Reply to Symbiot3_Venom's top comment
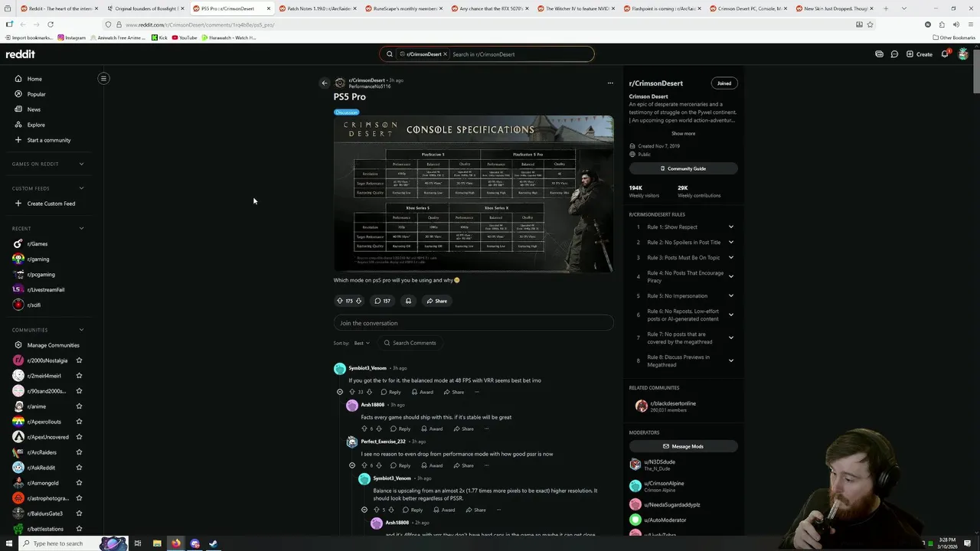The image size is (980, 551). point(391,392)
